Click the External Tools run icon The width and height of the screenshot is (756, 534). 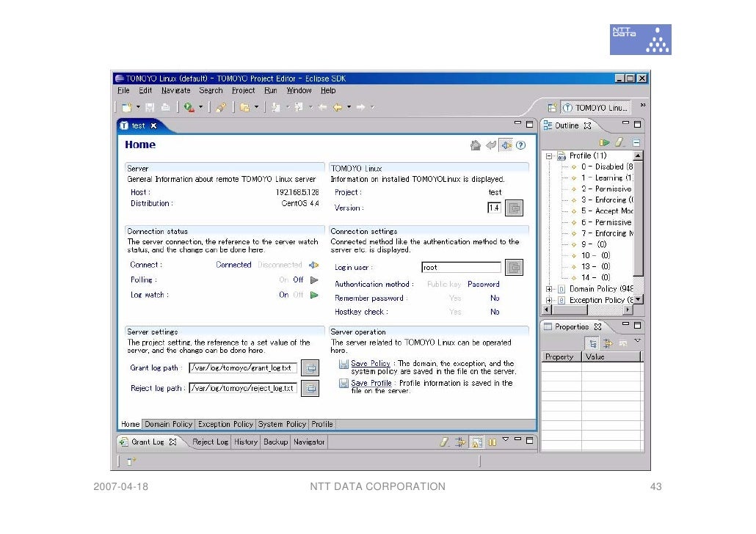point(189,108)
